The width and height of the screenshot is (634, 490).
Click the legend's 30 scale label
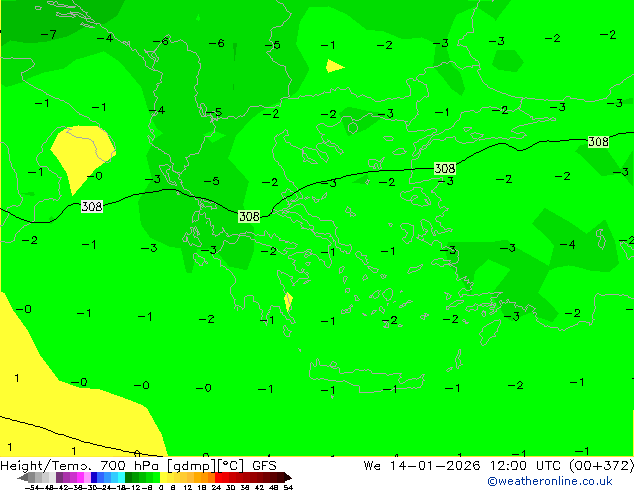pos(230,487)
